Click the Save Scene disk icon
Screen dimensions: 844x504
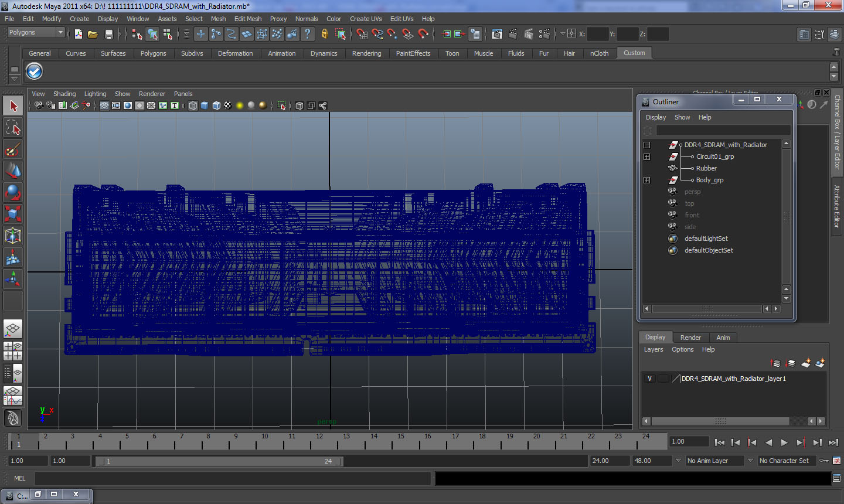point(108,34)
